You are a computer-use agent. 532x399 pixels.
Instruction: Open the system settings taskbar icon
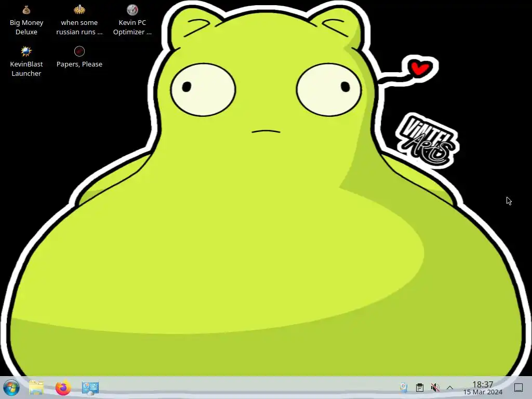90,388
